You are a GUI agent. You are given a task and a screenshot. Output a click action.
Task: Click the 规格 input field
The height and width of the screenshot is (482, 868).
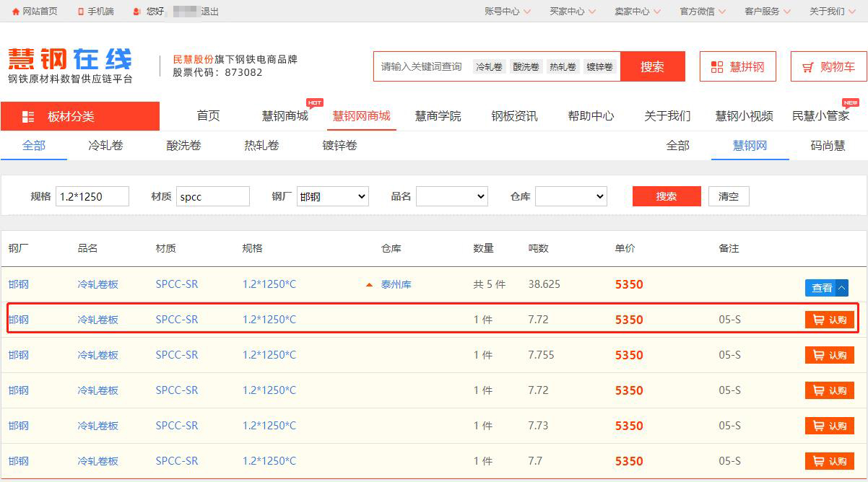click(92, 196)
